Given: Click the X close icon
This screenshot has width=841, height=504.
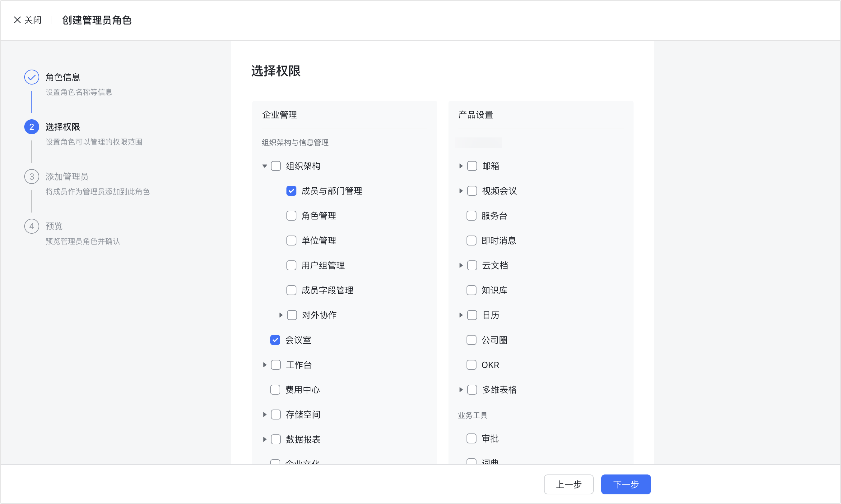Looking at the screenshot, I should pyautogui.click(x=17, y=20).
